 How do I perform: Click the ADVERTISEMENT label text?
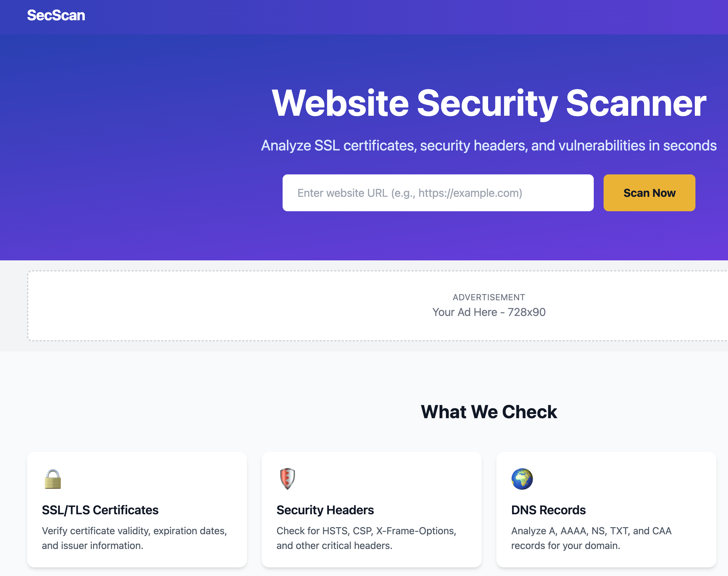tap(488, 297)
